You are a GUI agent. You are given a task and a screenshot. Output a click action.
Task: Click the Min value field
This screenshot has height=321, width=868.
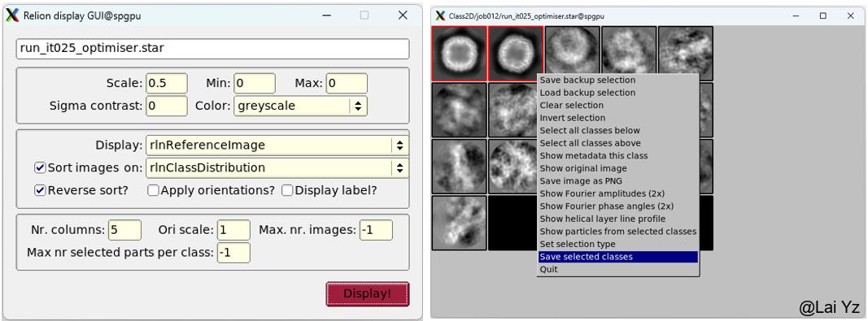point(255,84)
